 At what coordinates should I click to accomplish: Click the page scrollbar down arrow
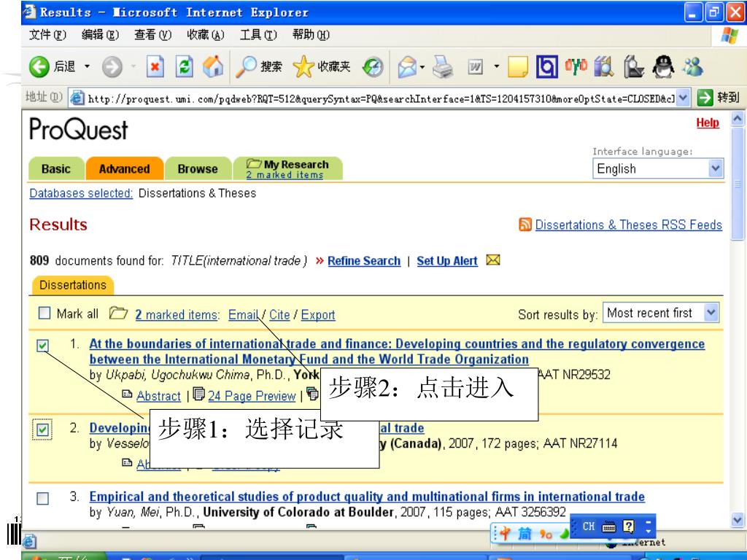coord(737,520)
